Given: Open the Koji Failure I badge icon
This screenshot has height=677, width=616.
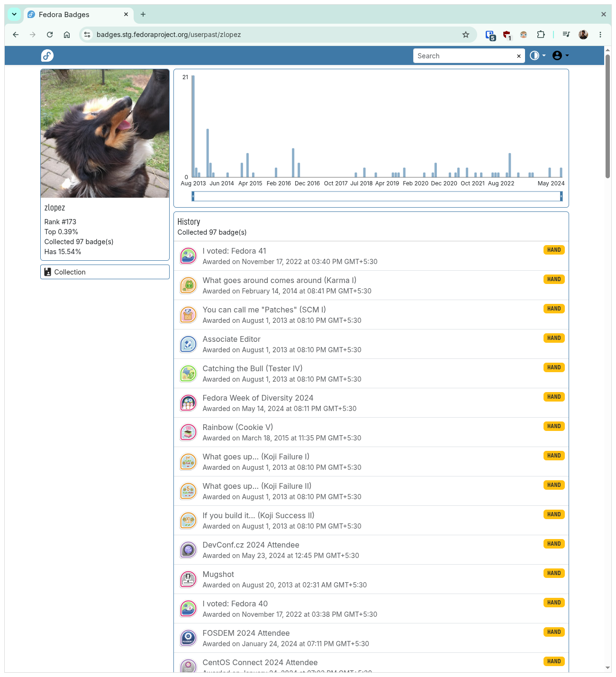Looking at the screenshot, I should pos(188,462).
